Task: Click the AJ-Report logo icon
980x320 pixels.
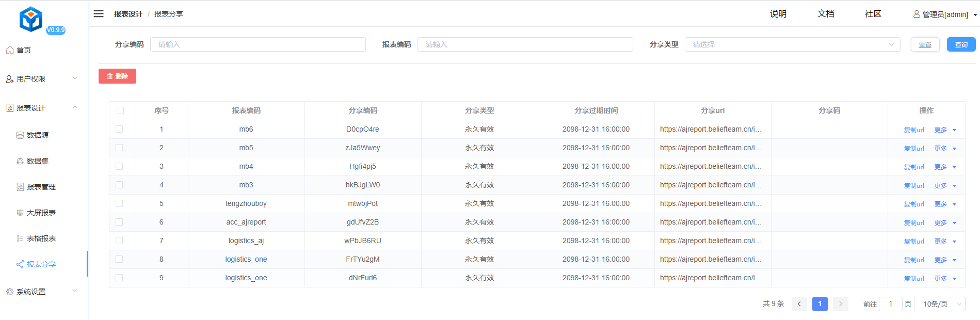Action: click(31, 20)
